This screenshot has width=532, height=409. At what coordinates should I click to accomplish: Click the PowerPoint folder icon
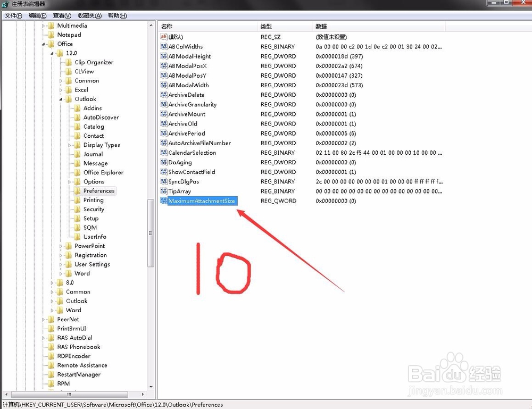[x=69, y=246]
